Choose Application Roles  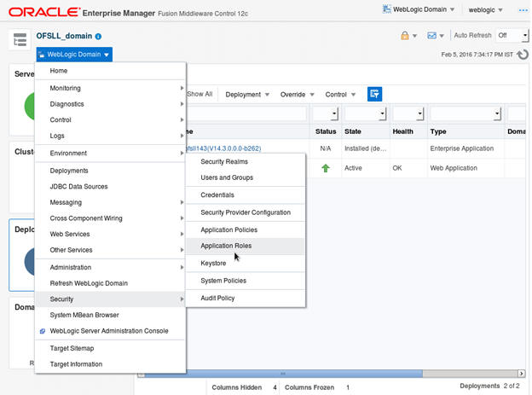point(246,246)
